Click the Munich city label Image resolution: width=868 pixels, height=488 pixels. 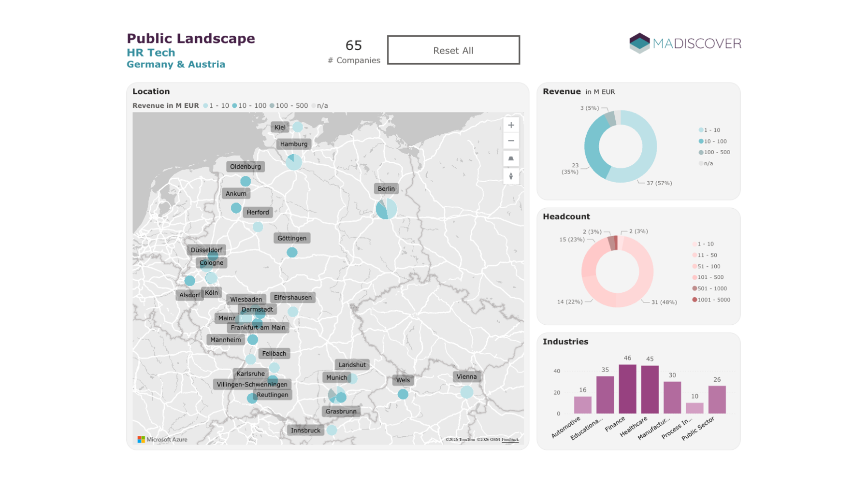click(x=336, y=377)
